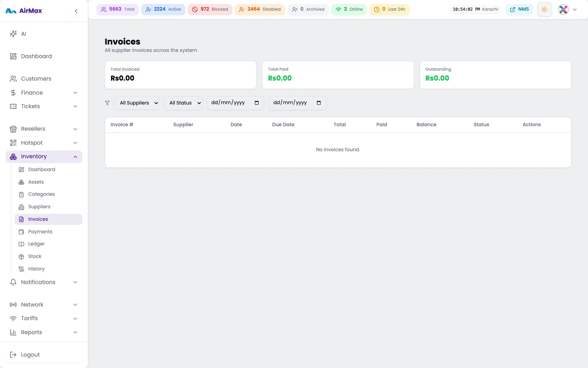The image size is (588, 368).
Task: Click the Hotspot QR code icon
Action: (x=13, y=143)
